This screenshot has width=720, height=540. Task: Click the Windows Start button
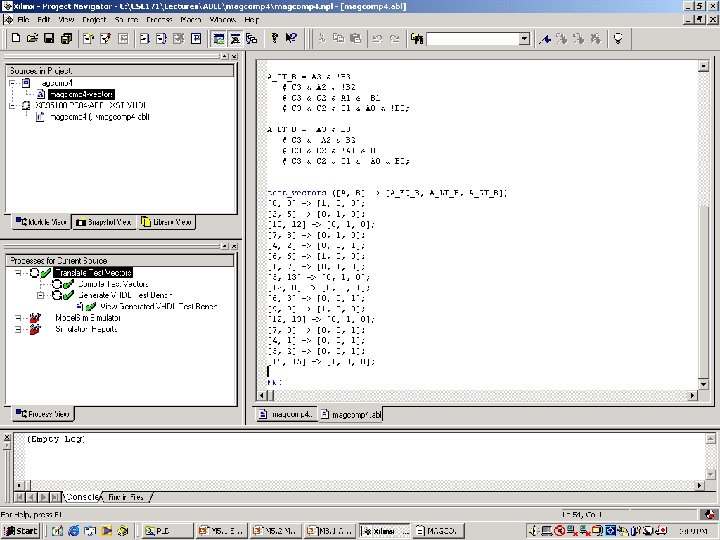[x=20, y=531]
